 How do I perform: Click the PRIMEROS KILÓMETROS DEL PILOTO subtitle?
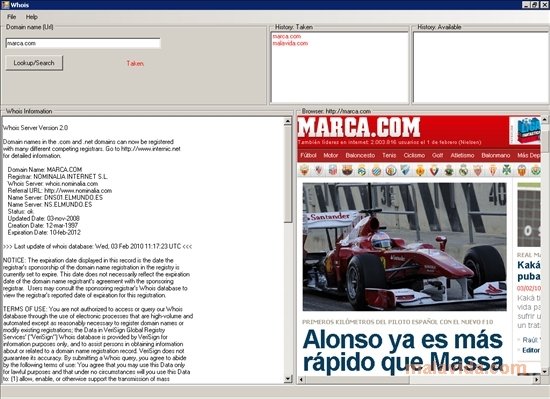397,322
